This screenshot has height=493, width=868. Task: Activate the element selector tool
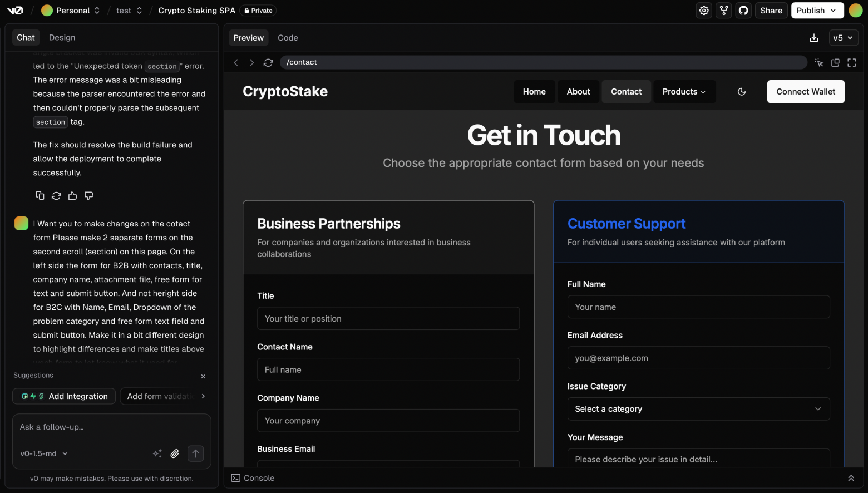coord(818,63)
